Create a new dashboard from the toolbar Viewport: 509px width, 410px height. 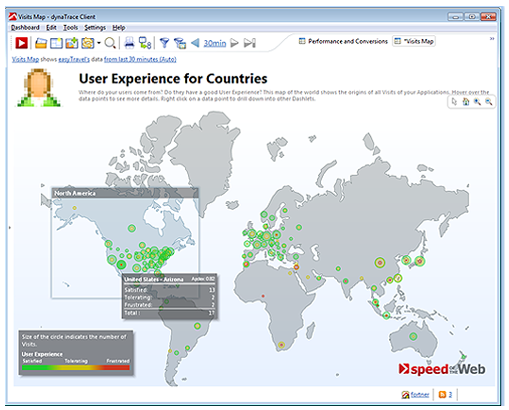click(56, 43)
